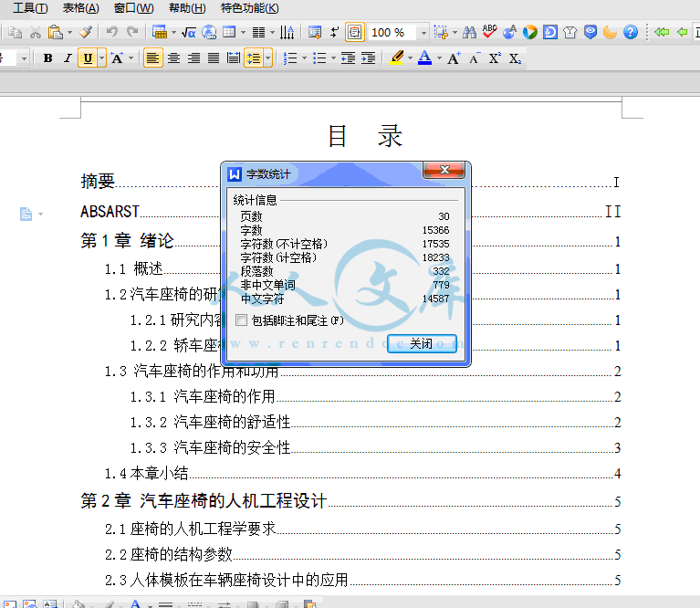Viewport: 700px width, 608px height.
Task: Expand the columns layout dropdown arrow
Action: 272,33
